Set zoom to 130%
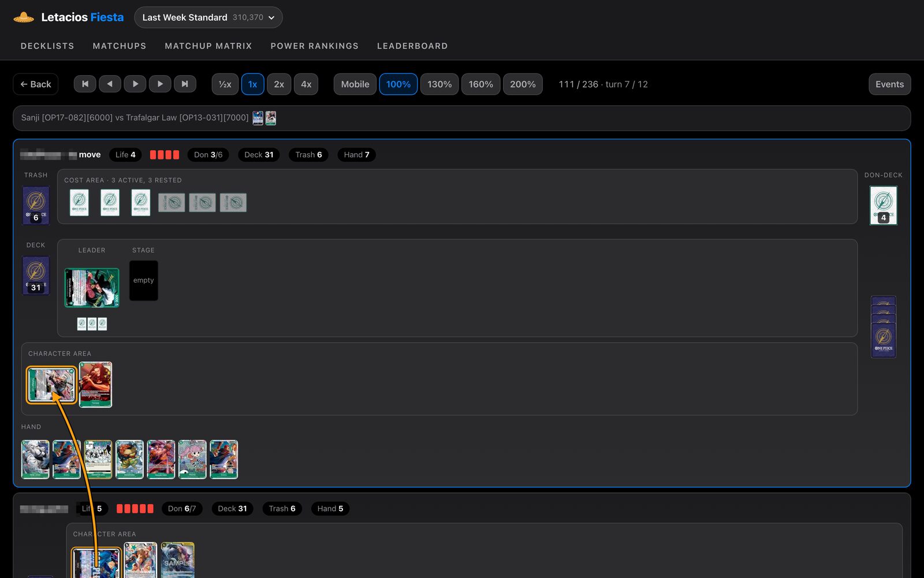The width and height of the screenshot is (924, 578). pos(439,84)
